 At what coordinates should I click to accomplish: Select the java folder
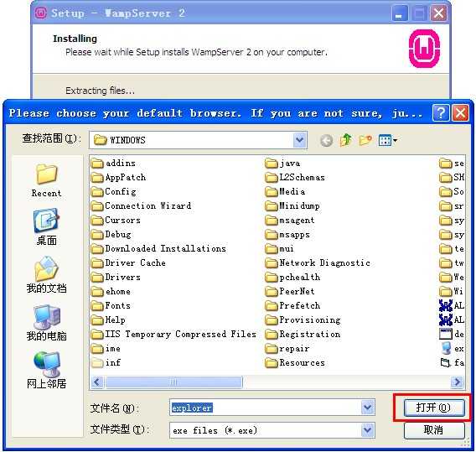pos(282,164)
